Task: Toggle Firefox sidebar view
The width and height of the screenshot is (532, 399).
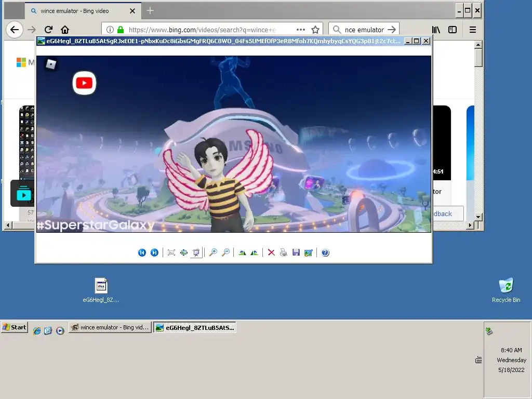Action: [453, 30]
